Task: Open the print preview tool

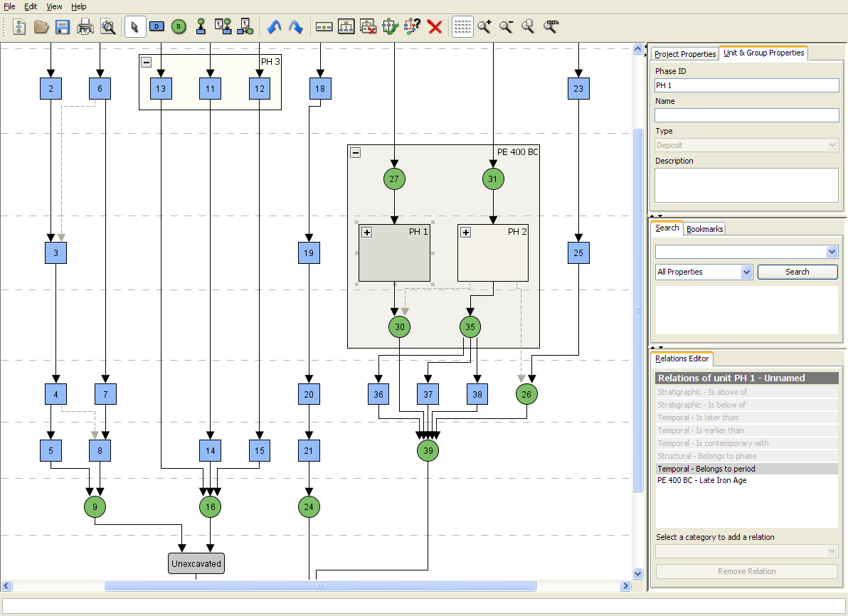Action: pyautogui.click(x=108, y=26)
